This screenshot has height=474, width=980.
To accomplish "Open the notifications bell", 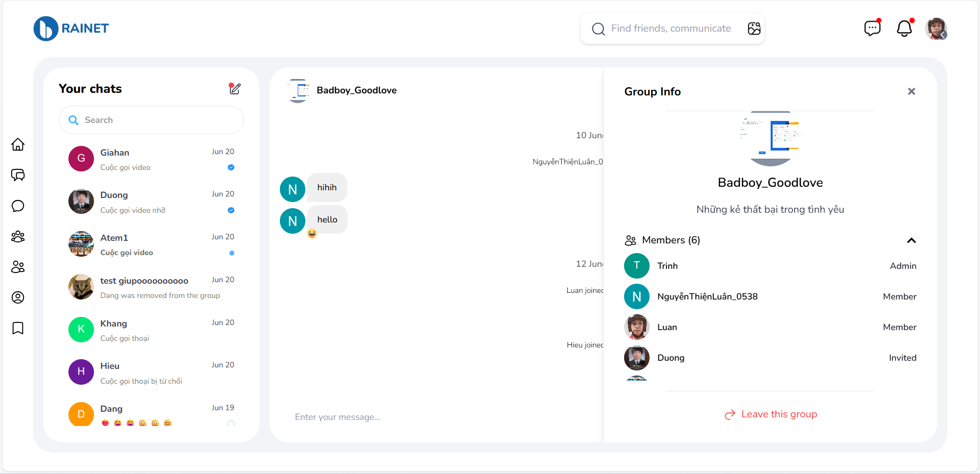I will point(904,28).
